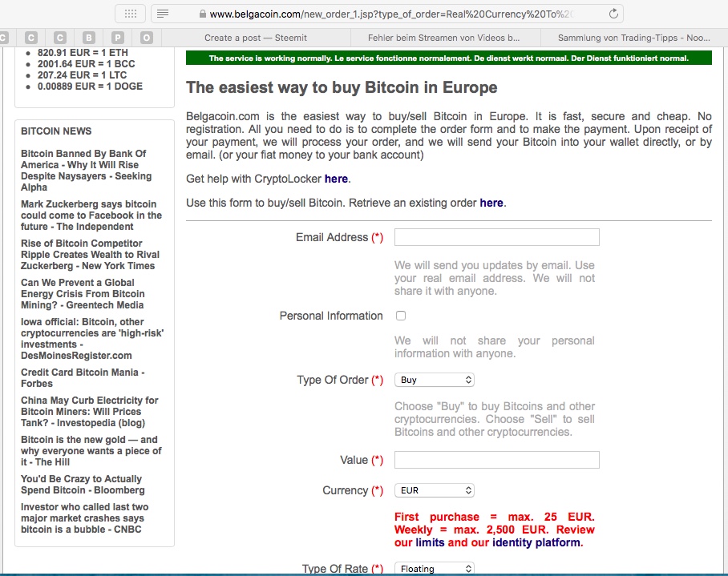
Task: Open the 'limits' link in red notice
Action: 430,542
